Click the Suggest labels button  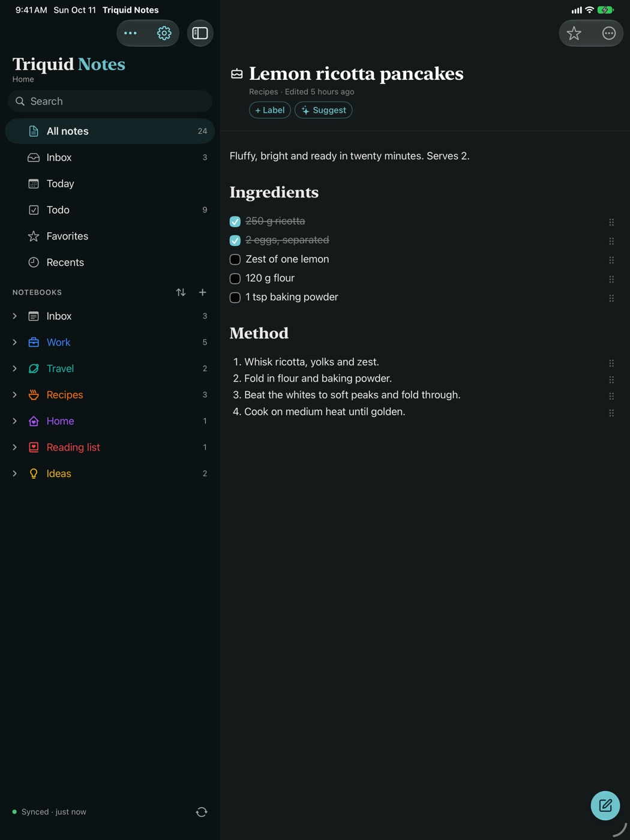click(323, 110)
